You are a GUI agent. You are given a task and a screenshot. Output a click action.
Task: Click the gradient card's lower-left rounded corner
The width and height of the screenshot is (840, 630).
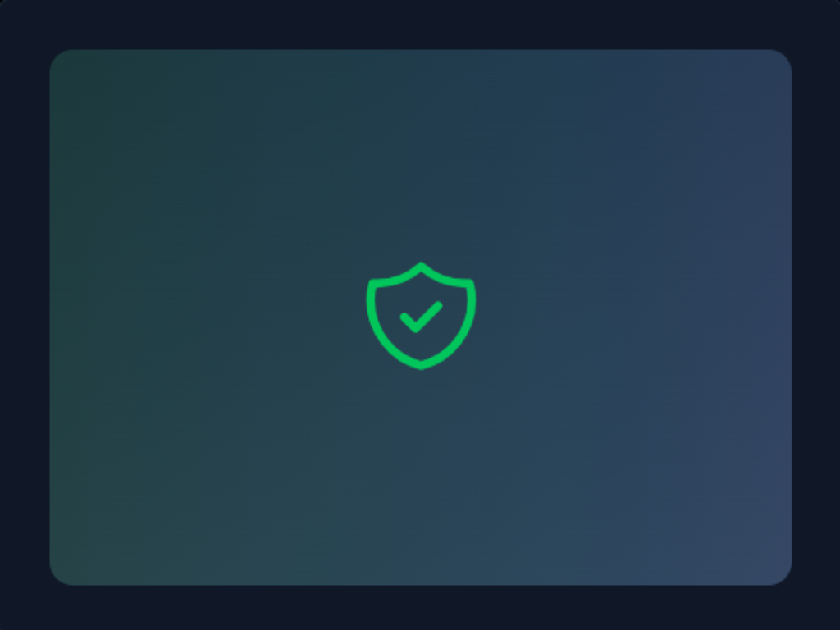pyautogui.click(x=59, y=576)
